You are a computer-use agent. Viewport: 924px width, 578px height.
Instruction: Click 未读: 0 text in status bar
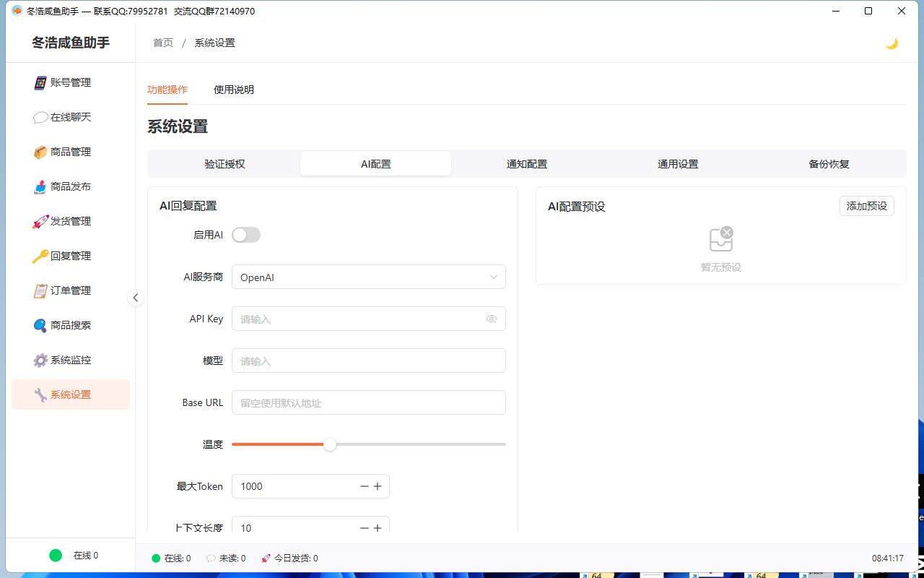pos(232,558)
